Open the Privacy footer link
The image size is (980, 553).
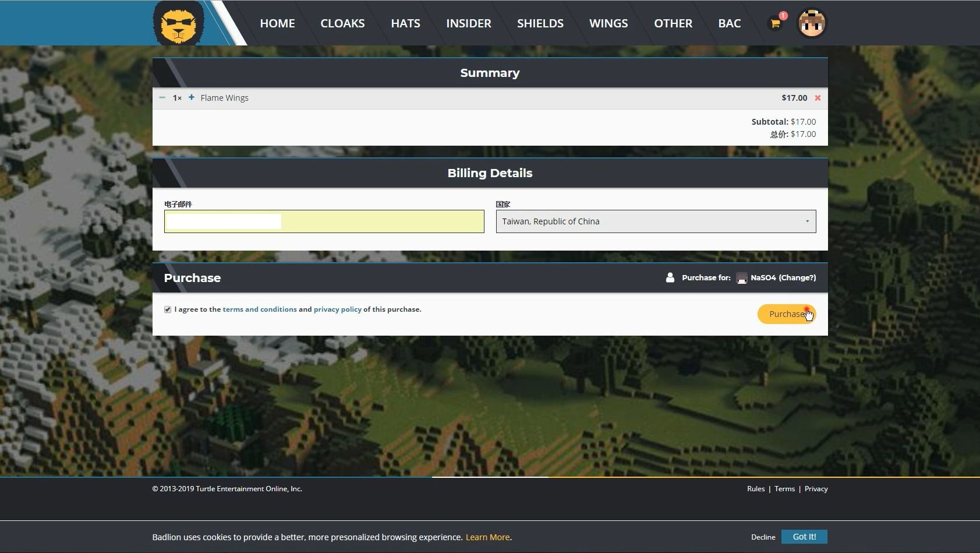point(816,489)
